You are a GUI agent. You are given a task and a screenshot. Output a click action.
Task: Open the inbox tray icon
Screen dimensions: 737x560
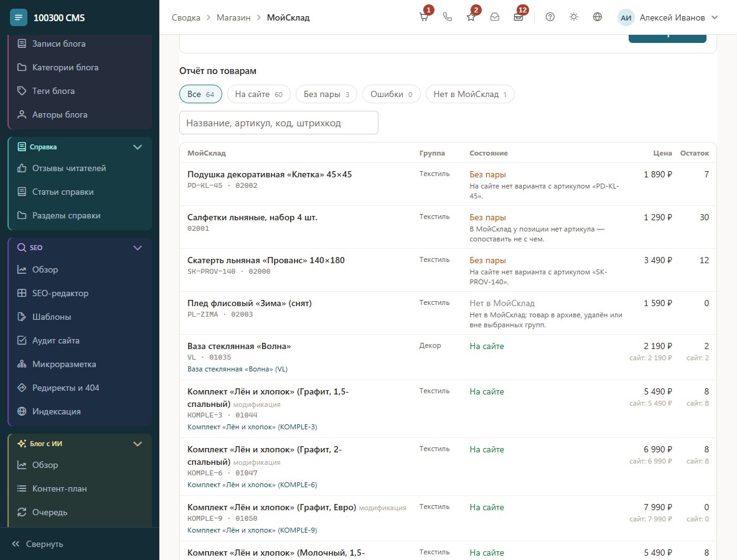pos(494,17)
